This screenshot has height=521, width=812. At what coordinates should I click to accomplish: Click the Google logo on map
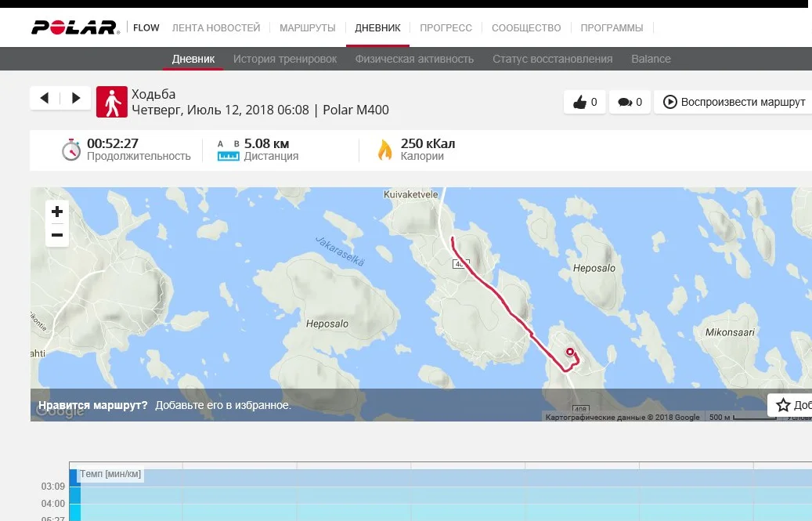(60, 412)
